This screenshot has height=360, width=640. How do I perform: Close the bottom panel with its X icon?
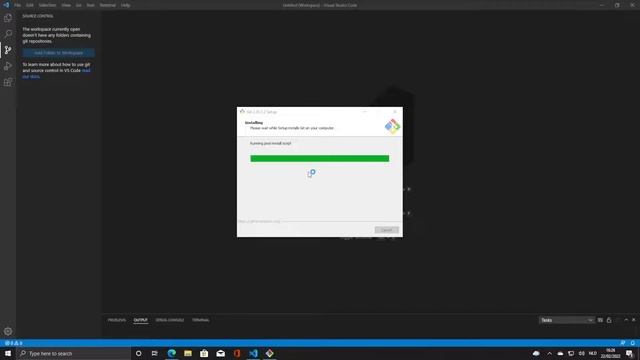point(633,320)
